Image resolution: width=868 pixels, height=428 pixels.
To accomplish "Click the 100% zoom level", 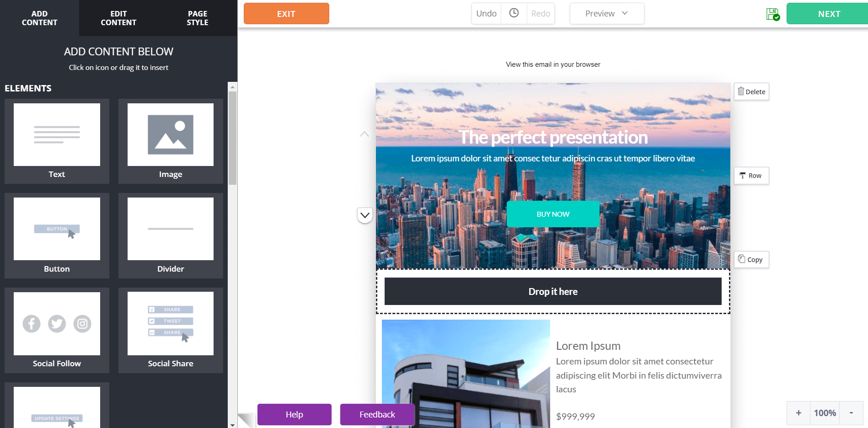I will 825,413.
